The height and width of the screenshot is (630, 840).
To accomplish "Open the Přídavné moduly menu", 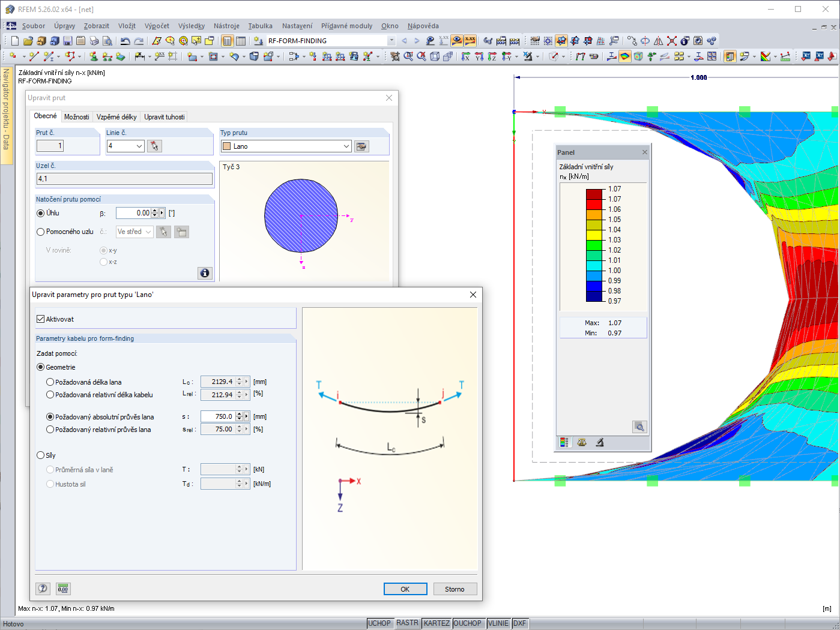I will click(346, 26).
